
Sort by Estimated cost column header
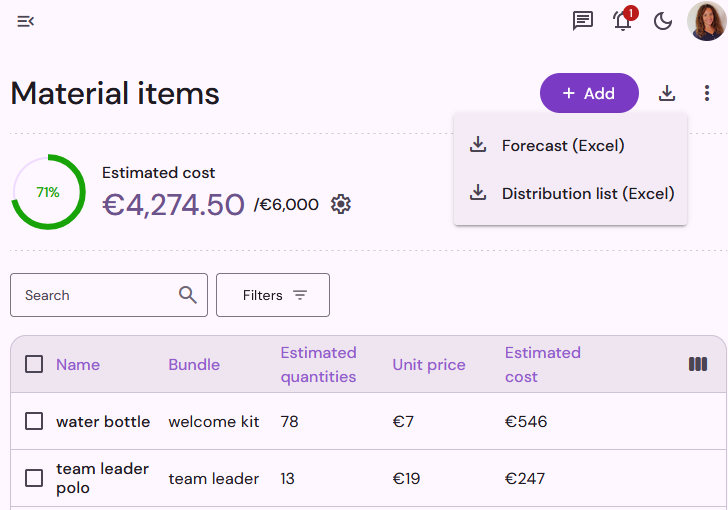point(542,365)
